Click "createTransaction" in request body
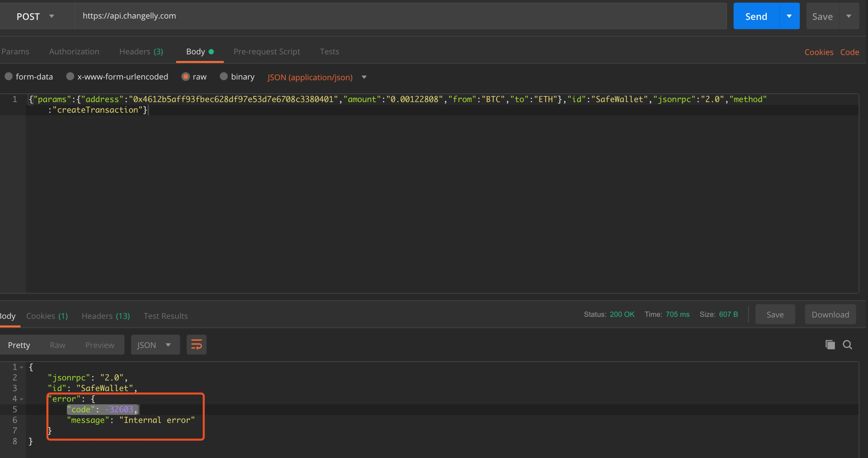868x458 pixels. pyautogui.click(x=97, y=110)
